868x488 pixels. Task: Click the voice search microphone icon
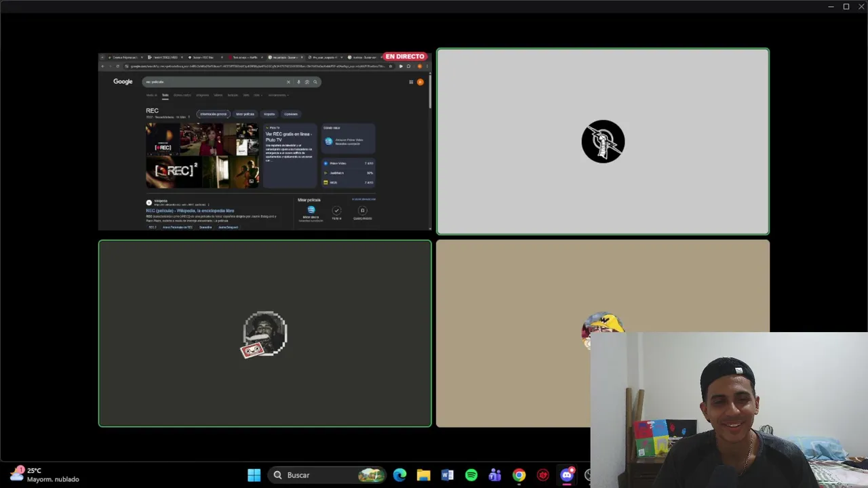pyautogui.click(x=298, y=82)
